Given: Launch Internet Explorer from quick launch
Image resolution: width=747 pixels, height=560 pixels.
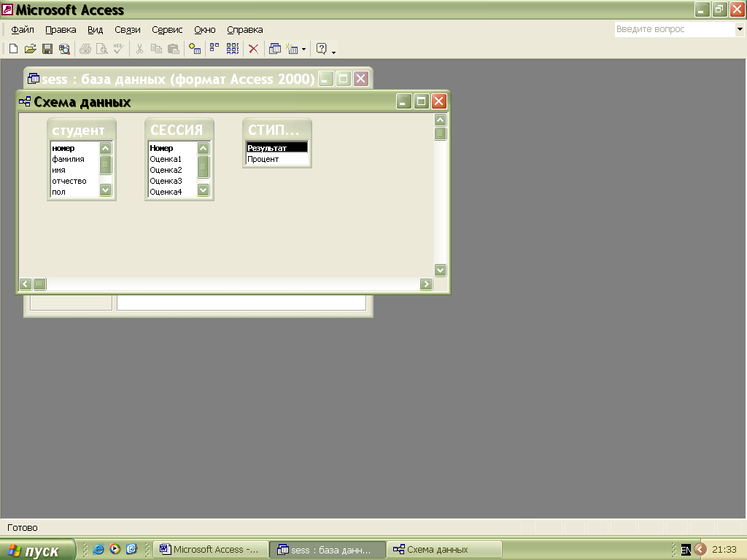Looking at the screenshot, I should [x=98, y=549].
